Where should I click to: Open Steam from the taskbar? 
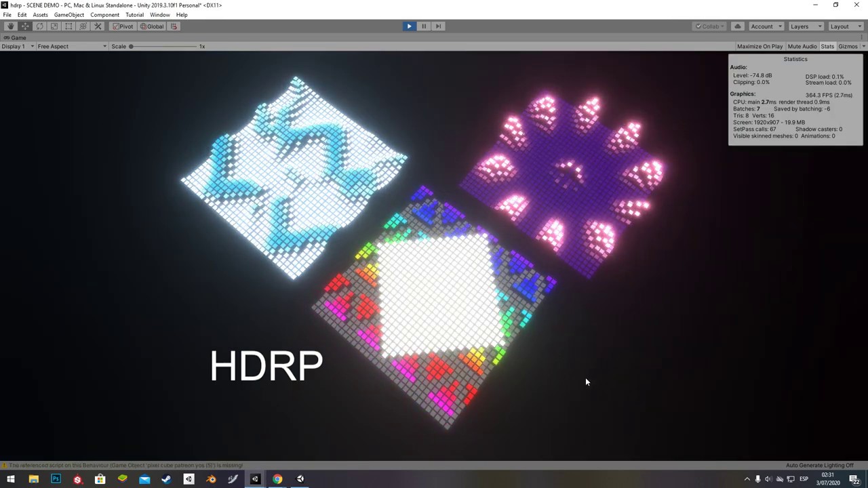(166, 479)
